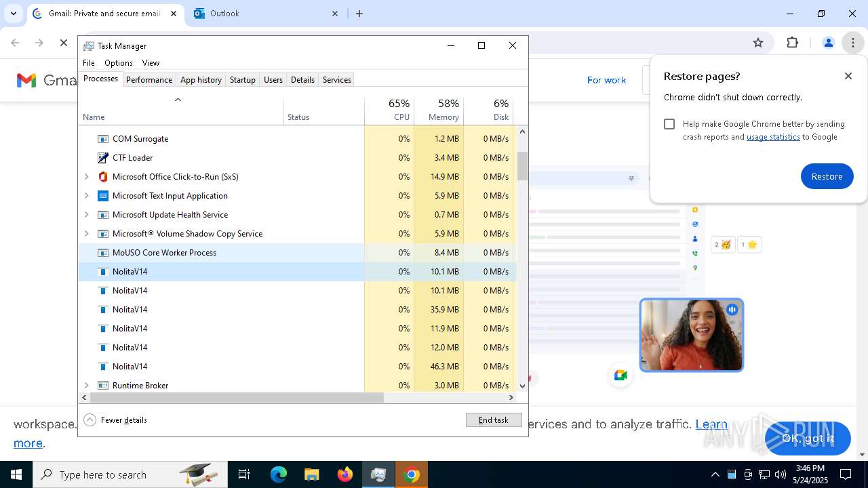
Task: Open Task View on the taskbar
Action: click(244, 474)
